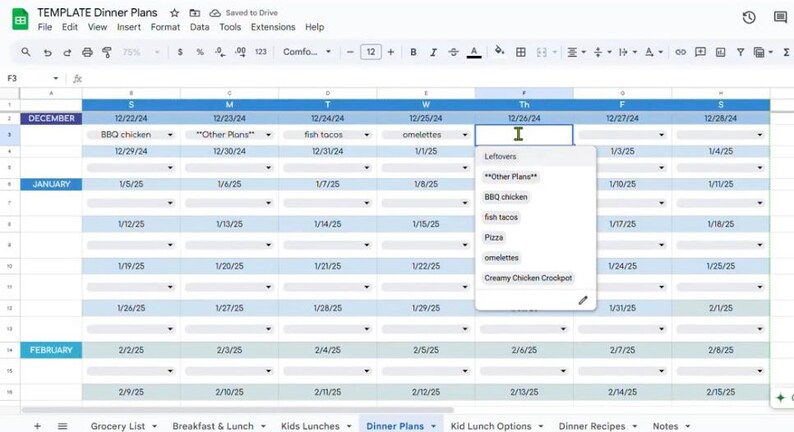
Task: Decrease decimal places
Action: 220,52
